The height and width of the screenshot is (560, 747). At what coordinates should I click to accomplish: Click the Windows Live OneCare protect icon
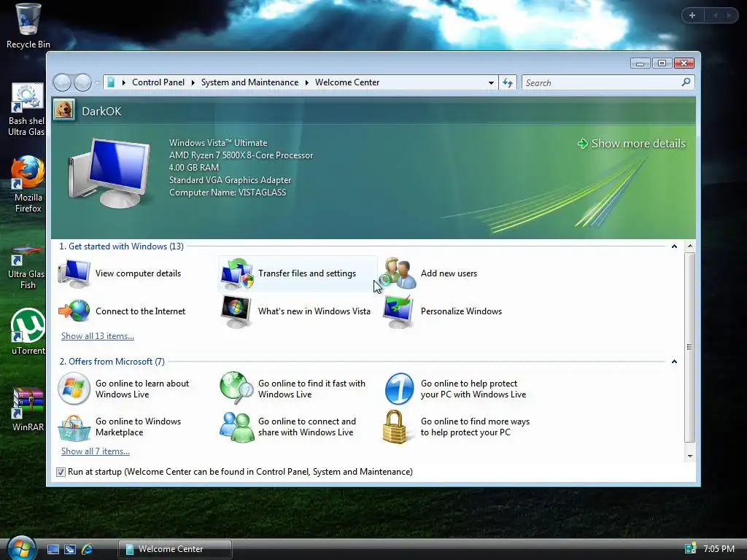(x=399, y=389)
